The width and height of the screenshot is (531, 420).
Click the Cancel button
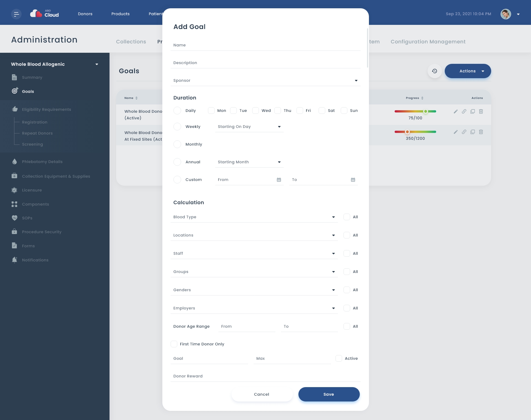[x=262, y=394]
